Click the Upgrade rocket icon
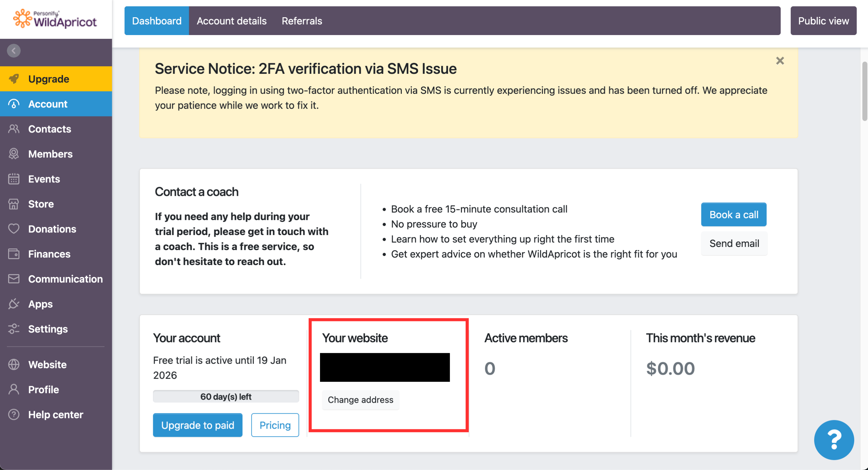 pyautogui.click(x=14, y=79)
